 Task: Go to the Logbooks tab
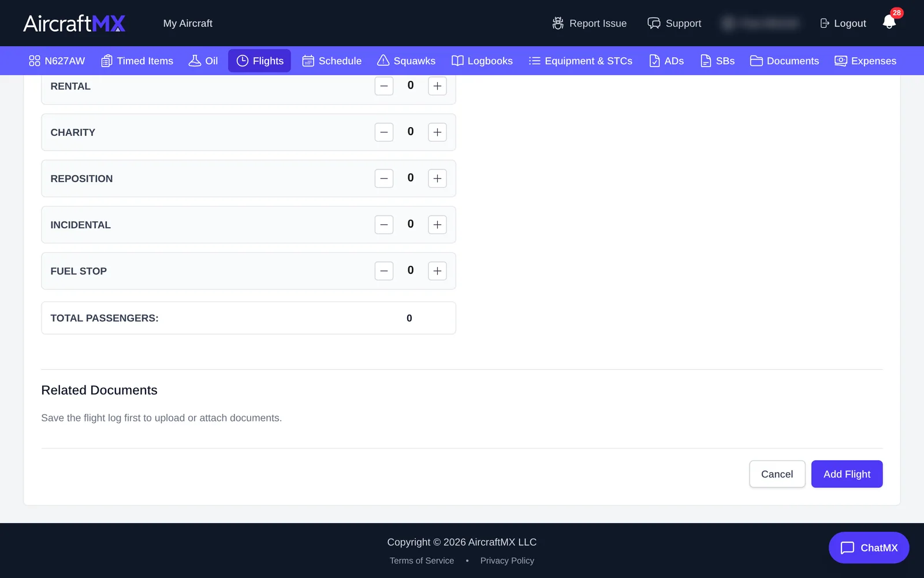(482, 61)
